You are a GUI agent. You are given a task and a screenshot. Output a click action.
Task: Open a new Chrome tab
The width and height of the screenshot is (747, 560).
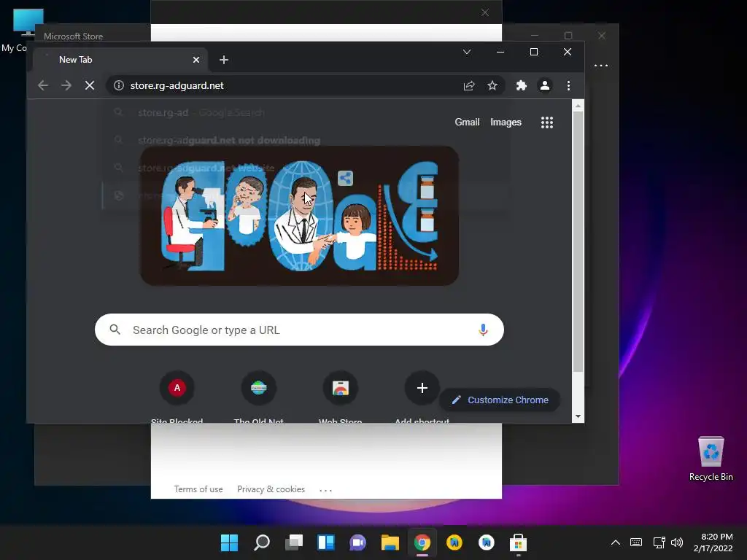[x=224, y=60]
